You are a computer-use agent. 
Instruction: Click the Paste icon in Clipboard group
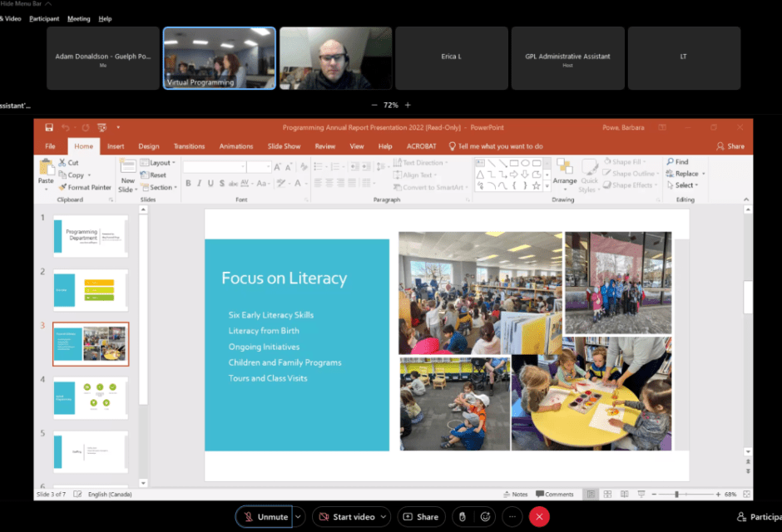(x=46, y=170)
